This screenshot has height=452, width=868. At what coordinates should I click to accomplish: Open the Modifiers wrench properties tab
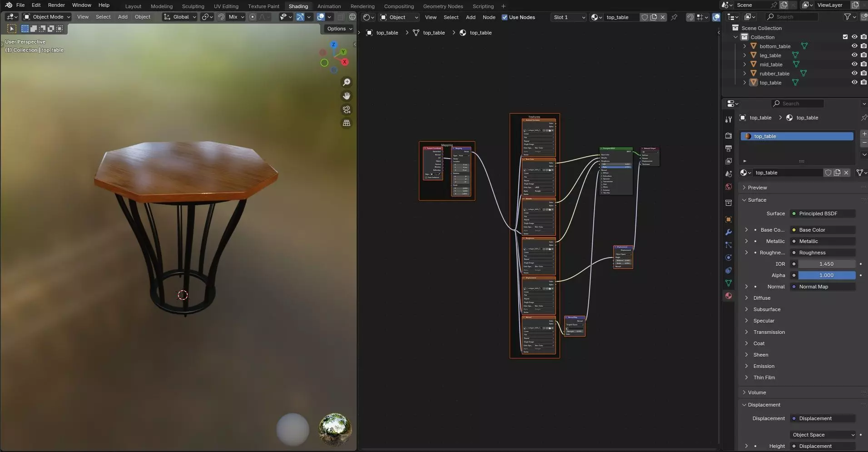(x=729, y=232)
